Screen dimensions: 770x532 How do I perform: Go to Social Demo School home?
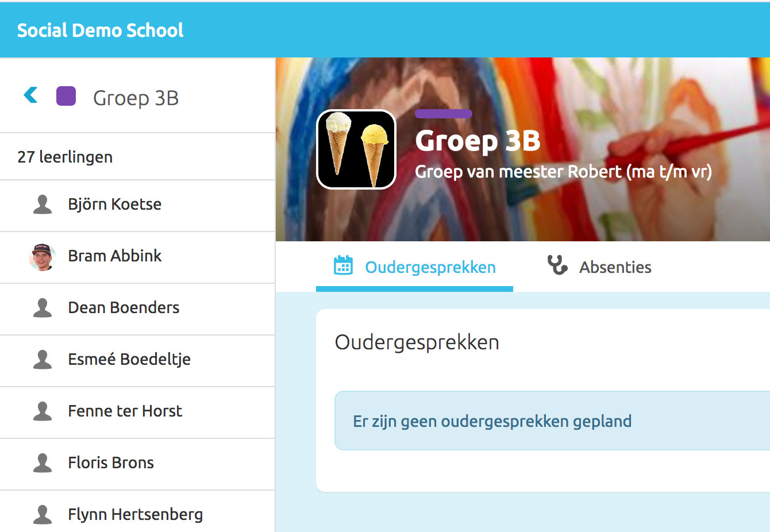coord(100,30)
